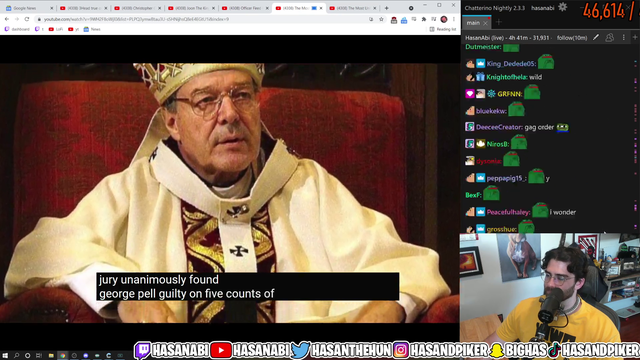Close the Google News browser tab
640x360 pixels.
(x=51, y=8)
